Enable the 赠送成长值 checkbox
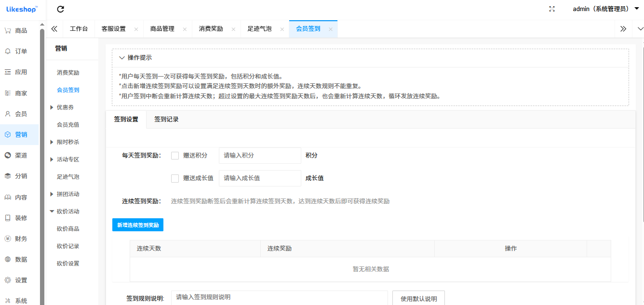The width and height of the screenshot is (644, 305). [x=175, y=178]
